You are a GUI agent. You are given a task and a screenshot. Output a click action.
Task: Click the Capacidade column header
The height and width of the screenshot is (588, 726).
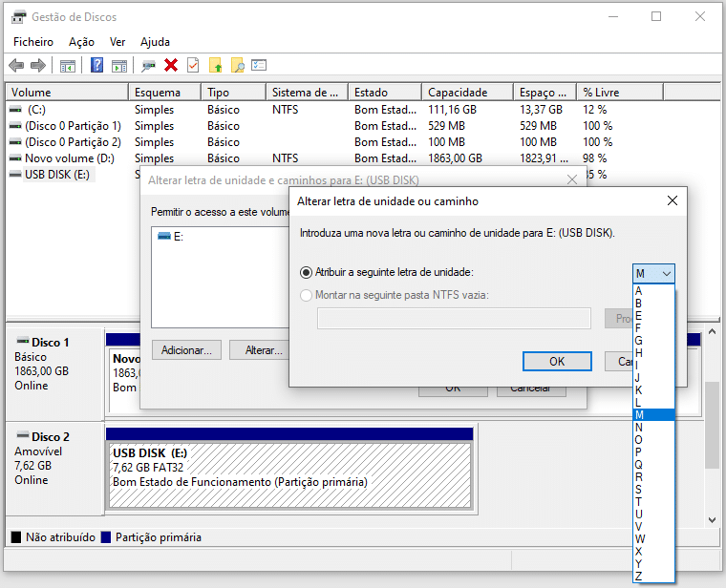click(x=458, y=93)
